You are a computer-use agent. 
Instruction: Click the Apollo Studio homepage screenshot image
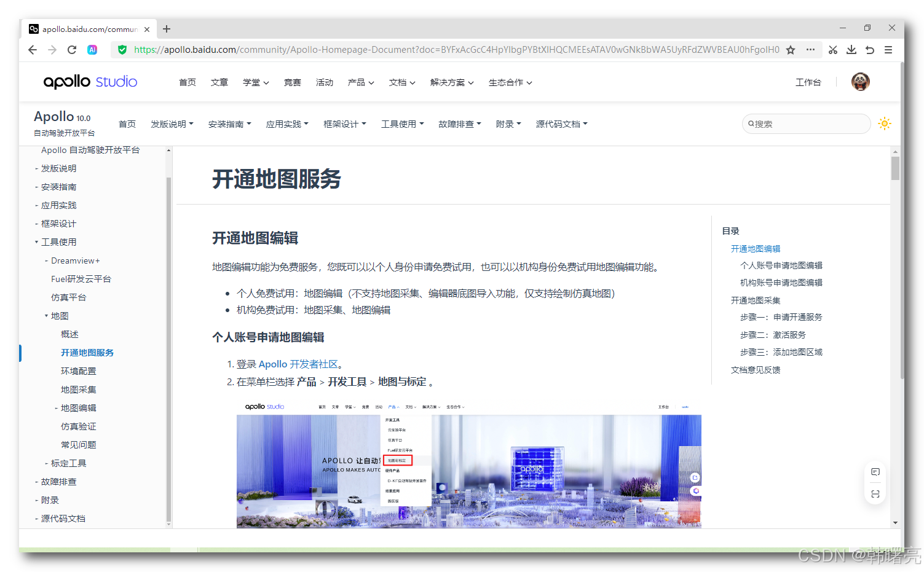click(469, 463)
